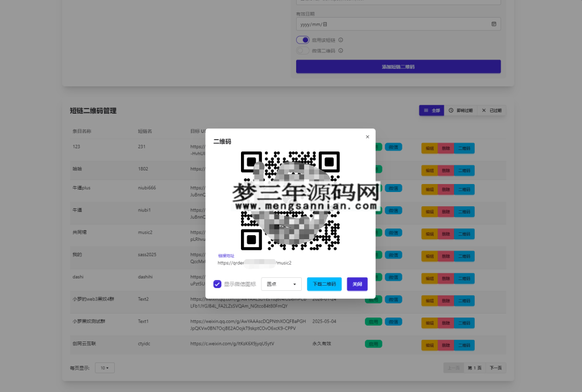This screenshot has height=392, width=582.
Task: Open the 圆点 QR style dropdown
Action: (x=281, y=284)
